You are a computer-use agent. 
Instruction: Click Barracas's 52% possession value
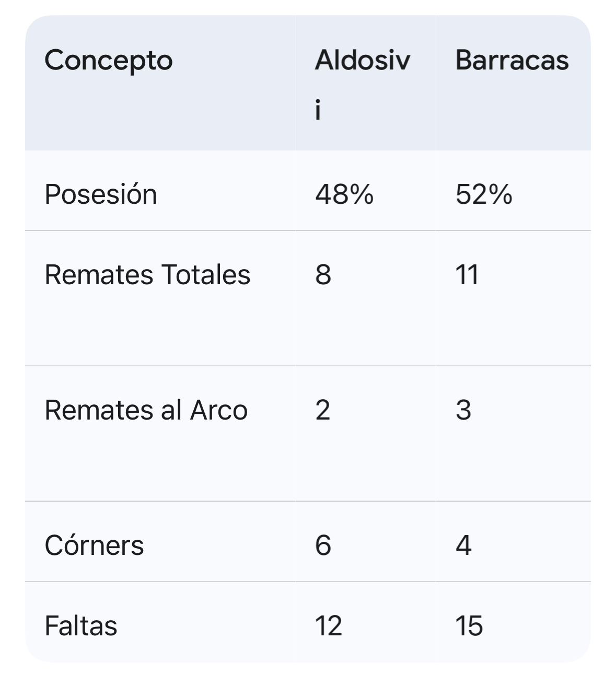484,195
